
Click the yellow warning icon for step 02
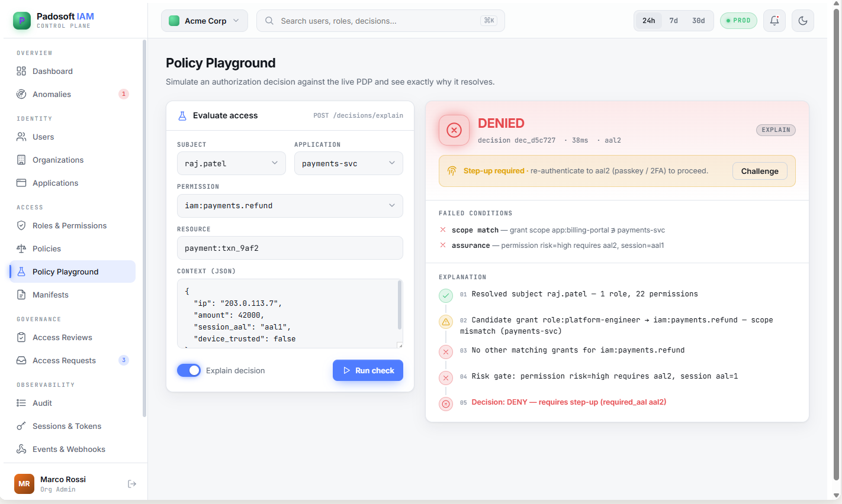[446, 322]
